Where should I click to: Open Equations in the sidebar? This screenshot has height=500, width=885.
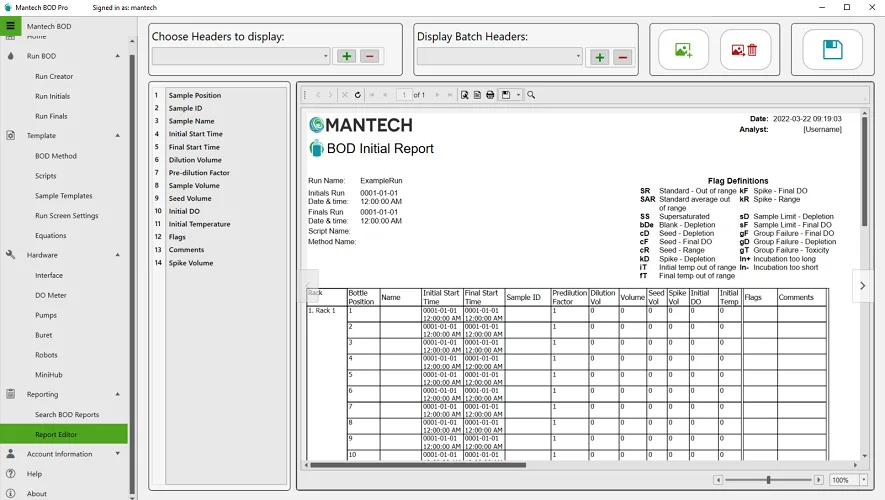[x=51, y=235]
